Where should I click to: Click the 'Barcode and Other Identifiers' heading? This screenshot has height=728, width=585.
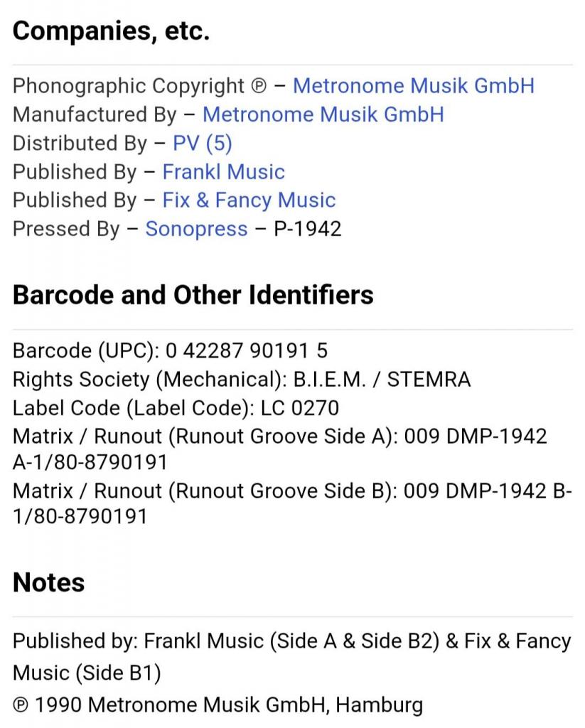(193, 295)
